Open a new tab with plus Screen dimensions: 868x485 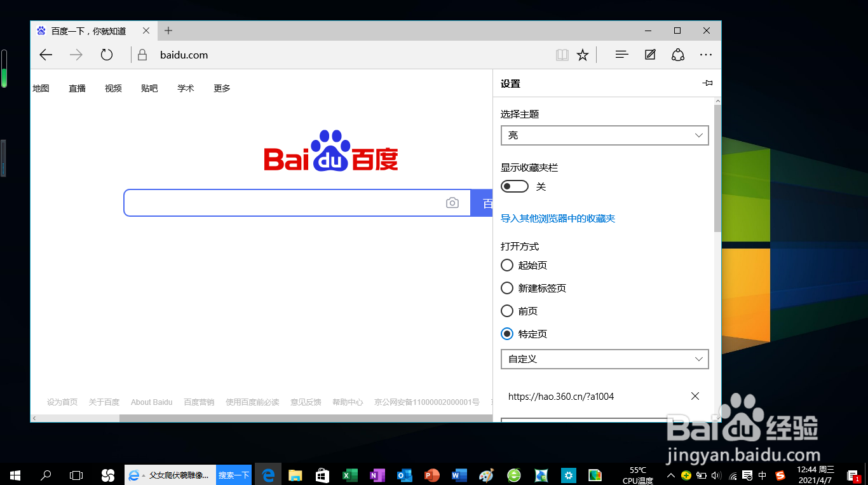[168, 31]
